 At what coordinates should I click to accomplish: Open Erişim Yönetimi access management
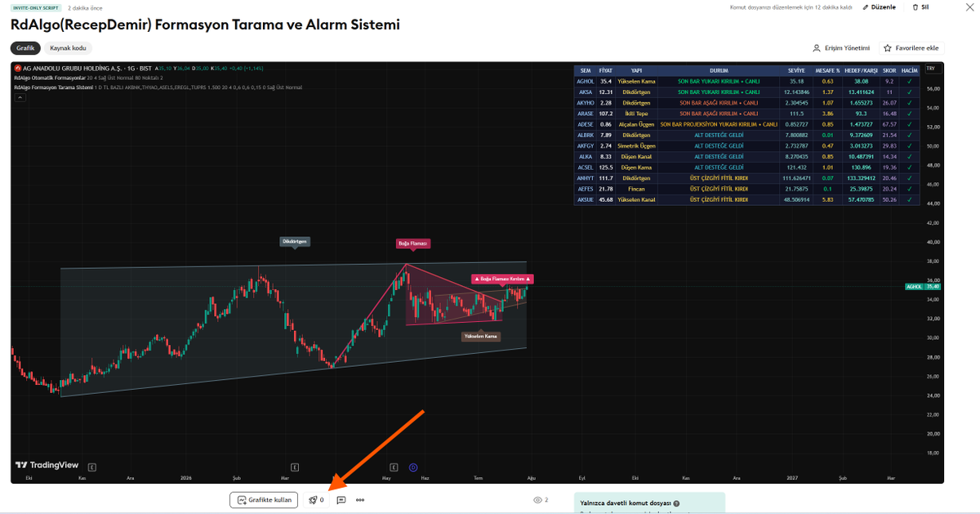841,48
